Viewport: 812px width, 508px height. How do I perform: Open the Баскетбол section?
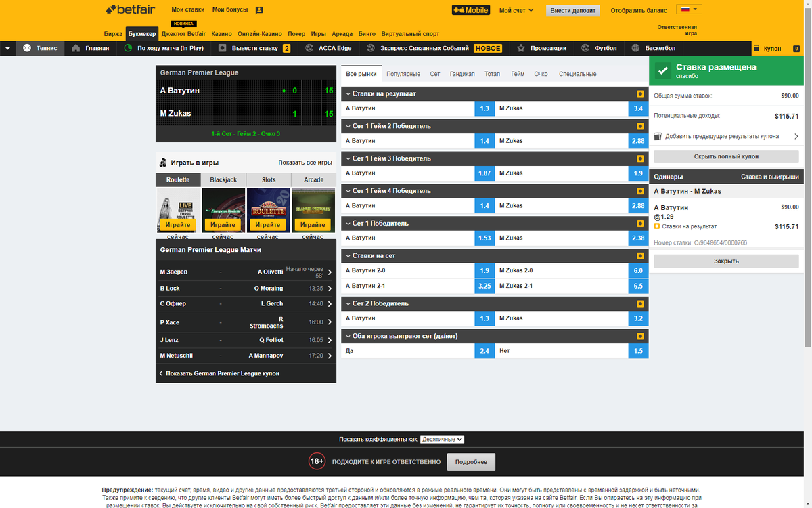pyautogui.click(x=635, y=48)
